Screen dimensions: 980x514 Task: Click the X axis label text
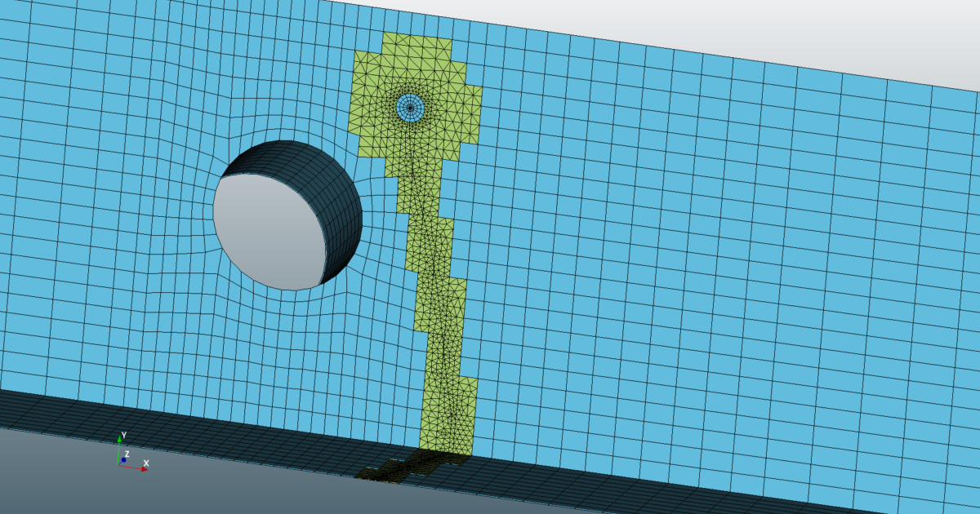click(146, 463)
